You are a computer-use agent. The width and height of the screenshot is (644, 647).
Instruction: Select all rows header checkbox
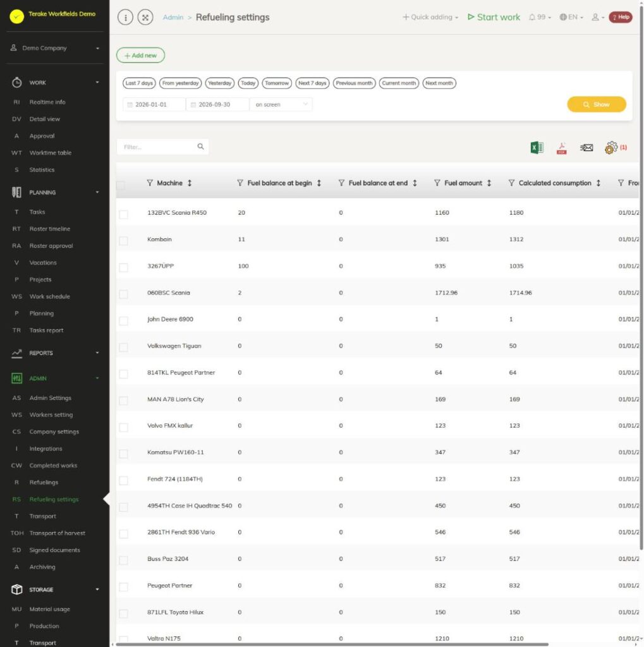pyautogui.click(x=121, y=185)
